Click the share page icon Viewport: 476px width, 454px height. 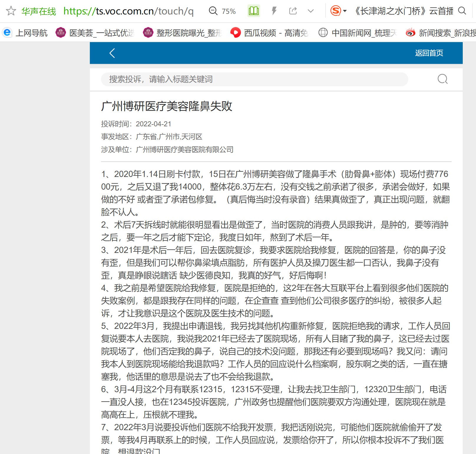point(293,11)
